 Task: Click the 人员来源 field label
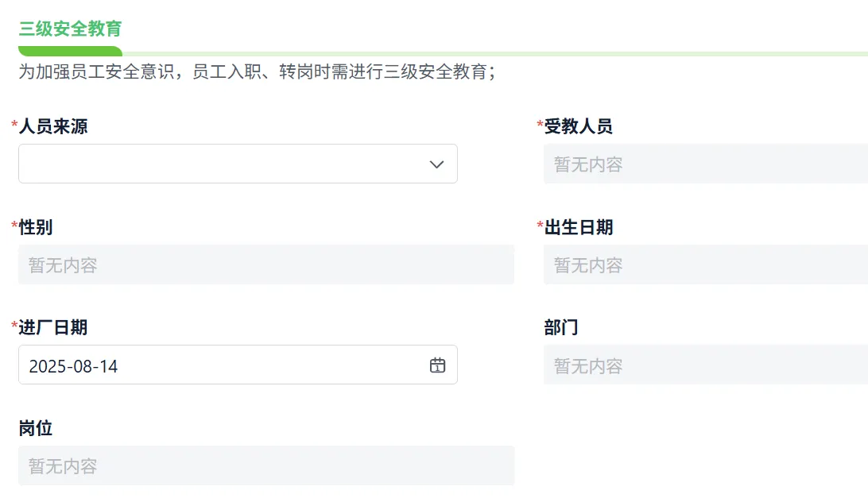click(53, 126)
